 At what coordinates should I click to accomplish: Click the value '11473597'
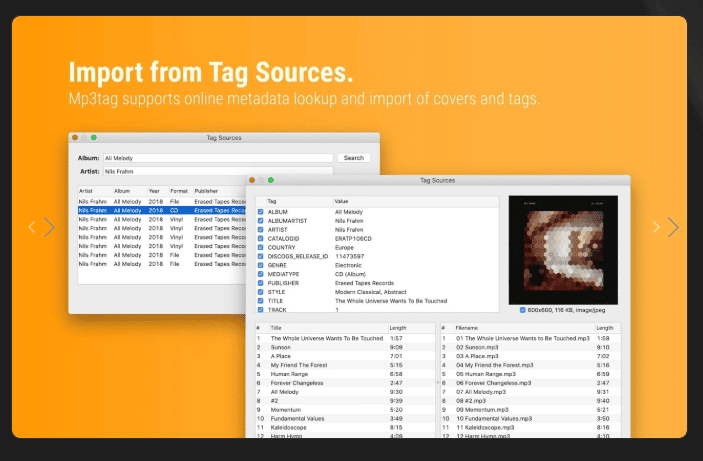point(349,257)
